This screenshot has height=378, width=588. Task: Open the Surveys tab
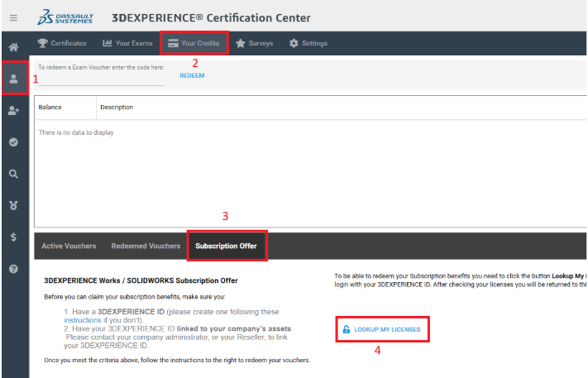(x=254, y=43)
